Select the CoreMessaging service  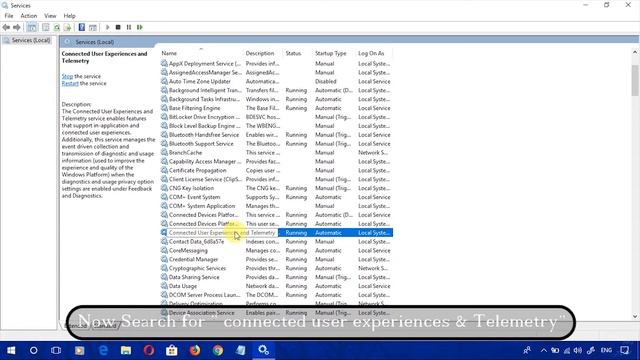[x=276, y=251]
